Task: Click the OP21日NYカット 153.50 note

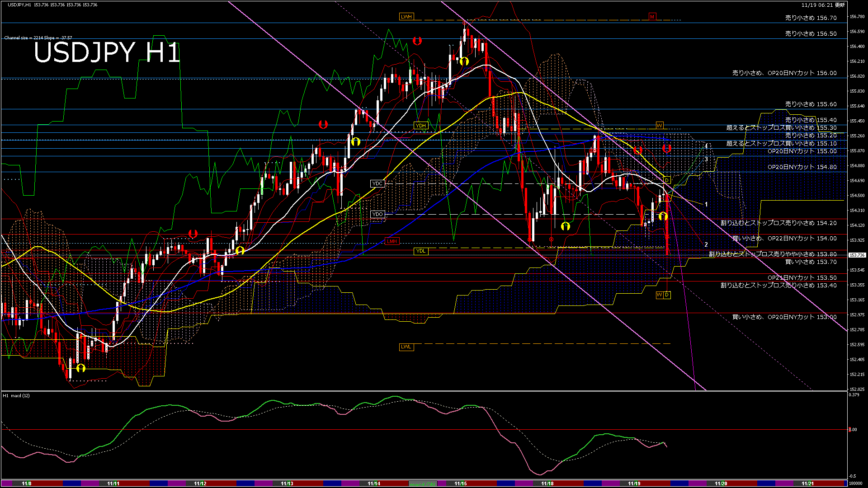Action: pyautogui.click(x=802, y=278)
